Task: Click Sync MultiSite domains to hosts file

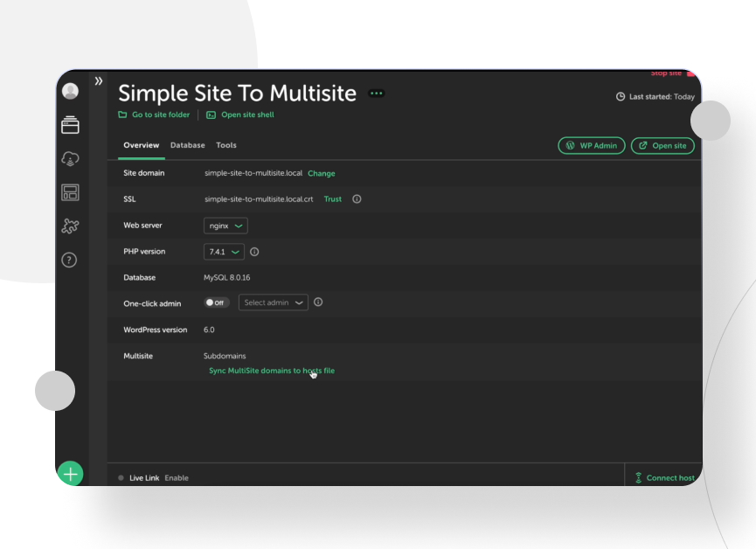Action: point(272,371)
